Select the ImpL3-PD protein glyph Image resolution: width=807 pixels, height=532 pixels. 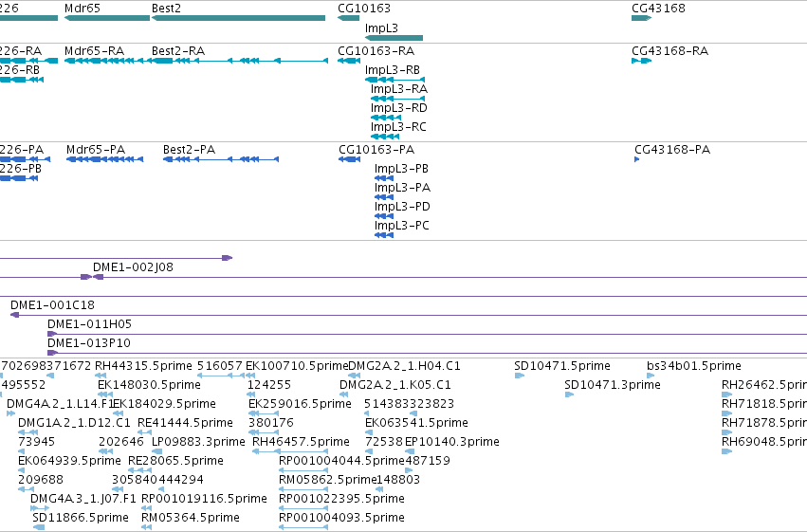[x=384, y=216]
